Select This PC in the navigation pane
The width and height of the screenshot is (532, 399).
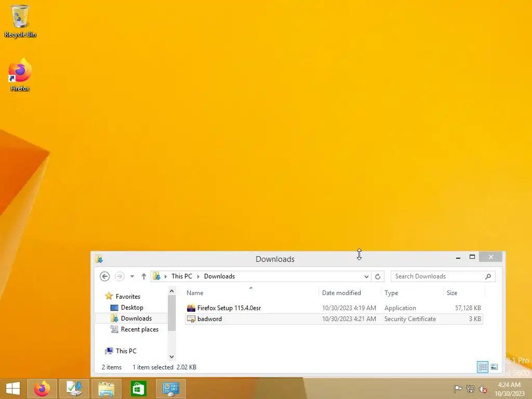126,351
